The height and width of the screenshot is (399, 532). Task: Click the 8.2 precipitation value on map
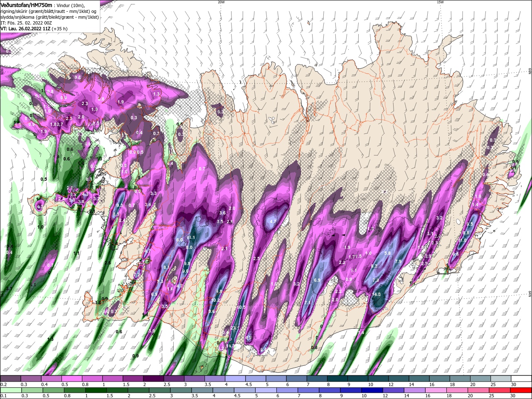(374, 266)
